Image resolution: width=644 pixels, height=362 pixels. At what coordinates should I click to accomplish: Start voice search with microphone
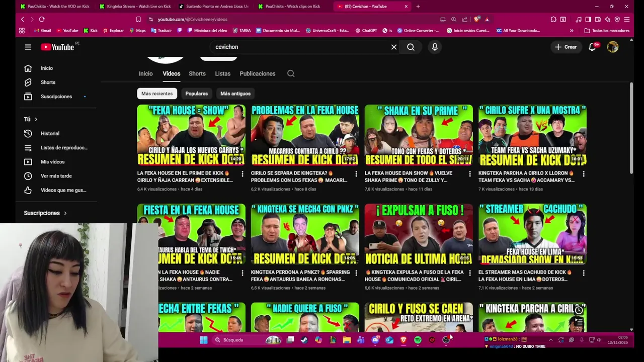(x=435, y=47)
